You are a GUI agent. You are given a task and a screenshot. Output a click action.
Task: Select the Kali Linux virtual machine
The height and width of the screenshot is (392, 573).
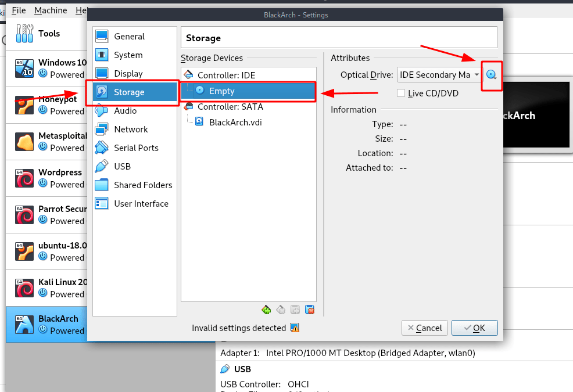click(46, 288)
